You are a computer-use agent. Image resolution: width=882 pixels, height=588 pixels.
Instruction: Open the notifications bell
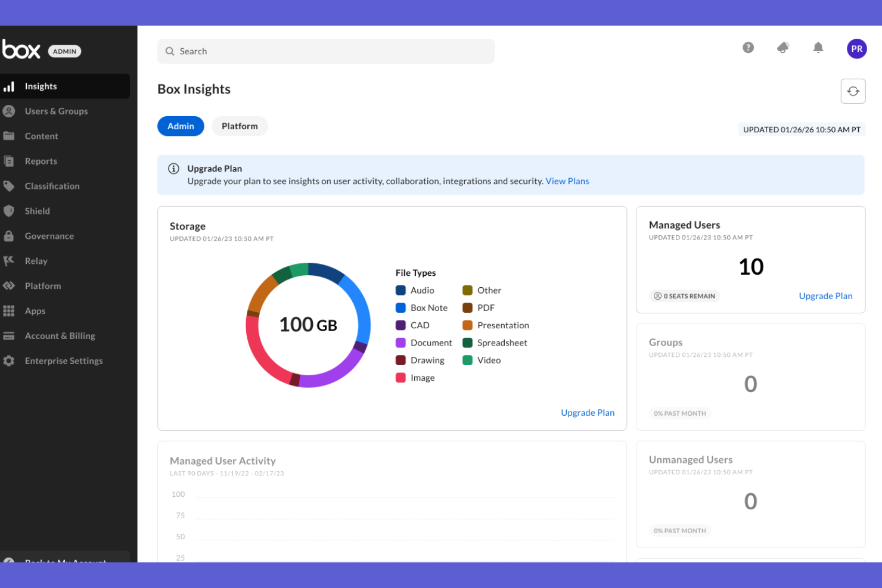(818, 48)
